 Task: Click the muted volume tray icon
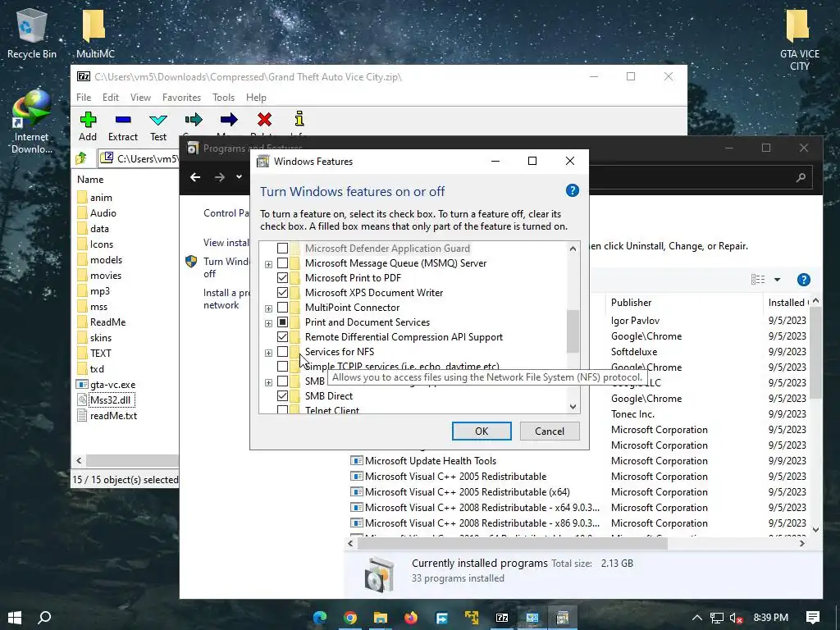737,619
